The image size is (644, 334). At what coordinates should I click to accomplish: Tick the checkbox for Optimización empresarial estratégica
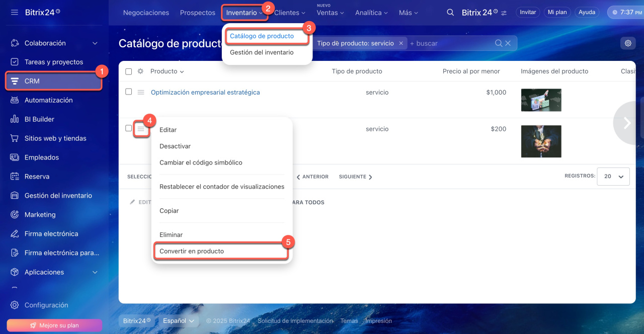(128, 92)
